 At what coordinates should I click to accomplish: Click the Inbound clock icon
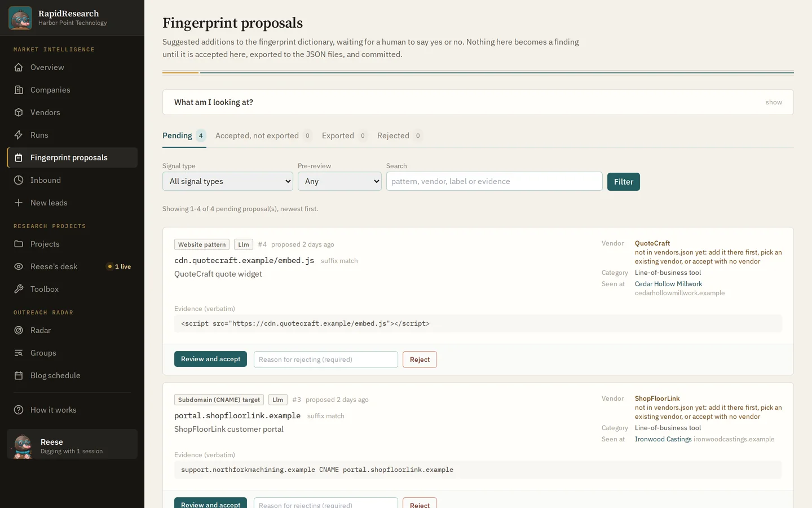(x=19, y=180)
